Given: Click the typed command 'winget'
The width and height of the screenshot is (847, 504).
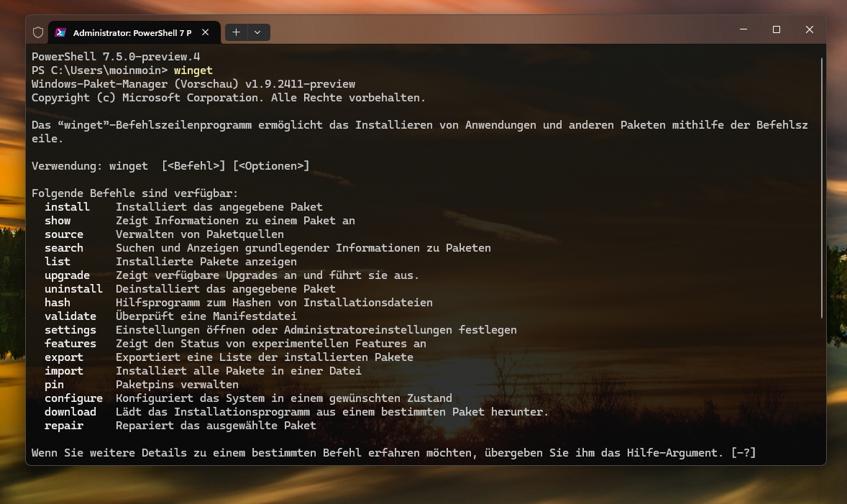Looking at the screenshot, I should pos(193,70).
